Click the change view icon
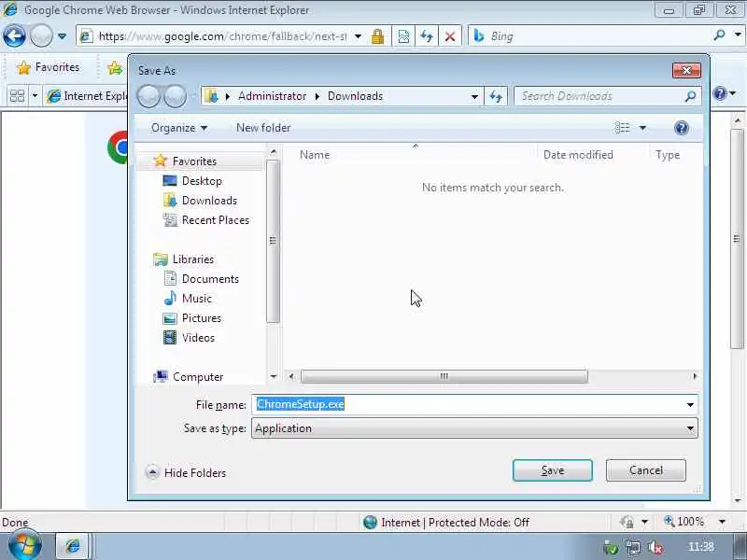 tap(622, 128)
